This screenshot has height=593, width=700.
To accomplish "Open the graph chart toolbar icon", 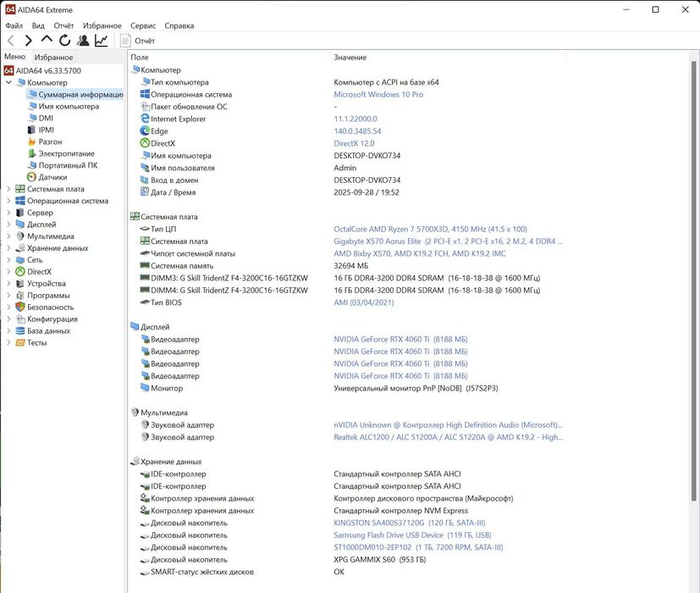I will [x=102, y=41].
